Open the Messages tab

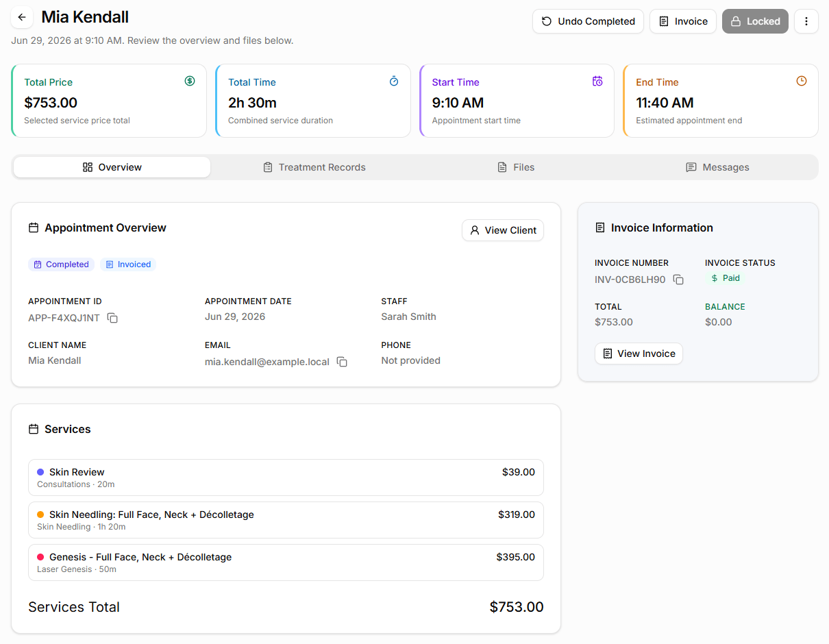click(x=717, y=167)
